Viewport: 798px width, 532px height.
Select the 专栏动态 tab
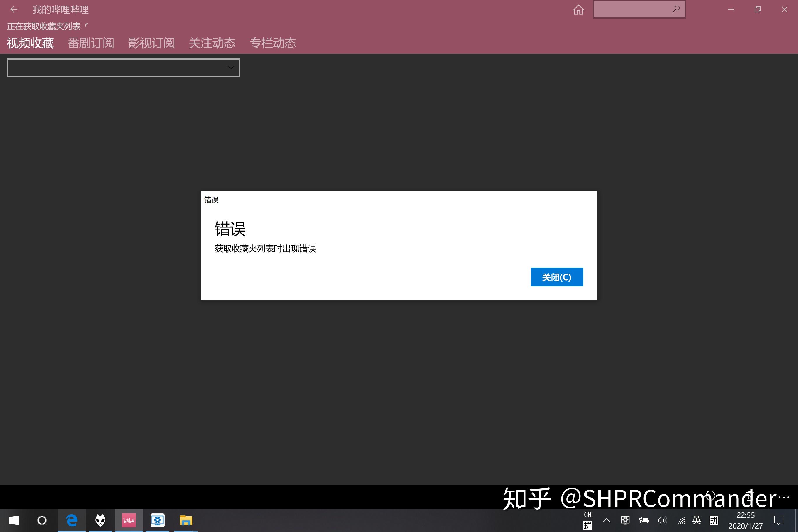pos(273,43)
